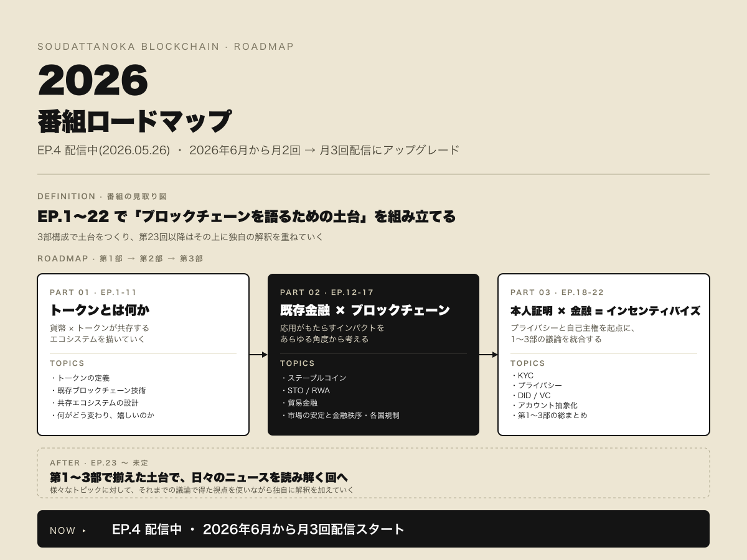
Task: Click the 既存ブロックチェーン技術 topic
Action: (98, 391)
